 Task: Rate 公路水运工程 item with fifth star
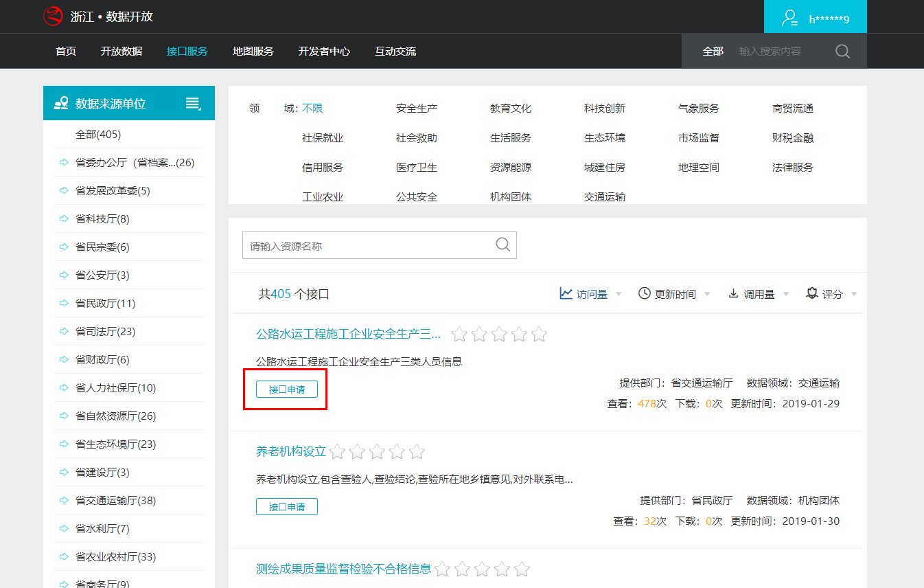click(539, 335)
